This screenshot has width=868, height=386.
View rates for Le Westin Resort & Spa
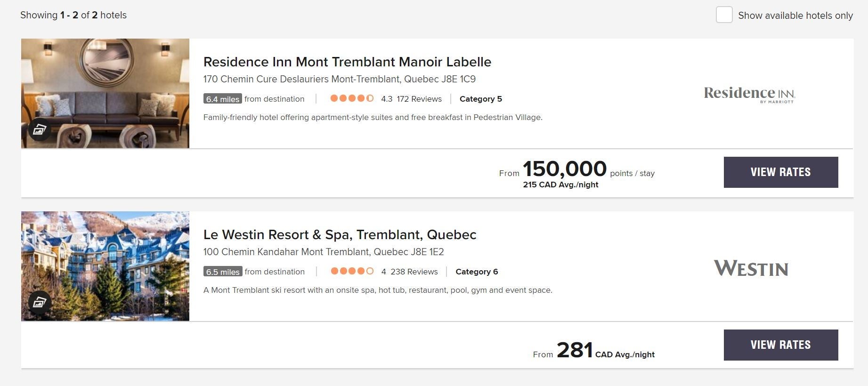point(781,345)
